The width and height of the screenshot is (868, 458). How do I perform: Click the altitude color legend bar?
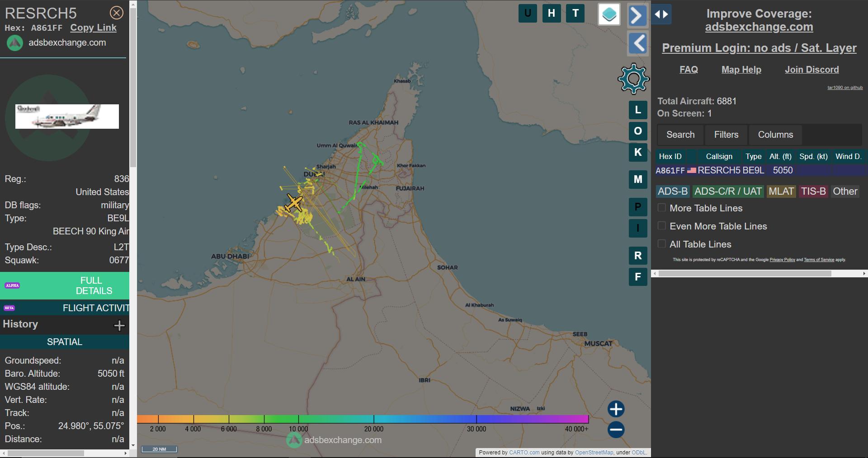pyautogui.click(x=363, y=419)
